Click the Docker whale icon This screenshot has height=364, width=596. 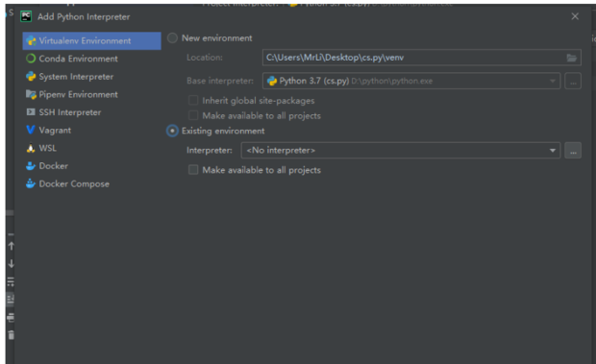tap(31, 166)
